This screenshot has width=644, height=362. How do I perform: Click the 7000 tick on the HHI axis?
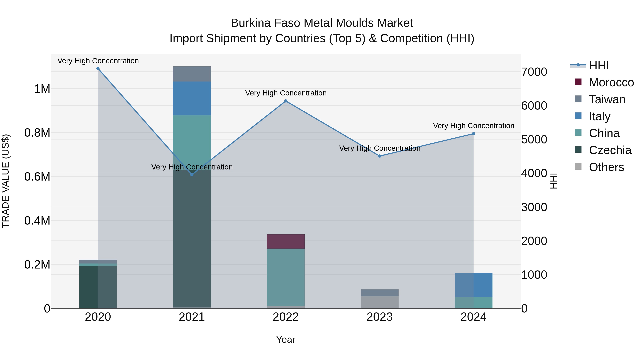[534, 72]
